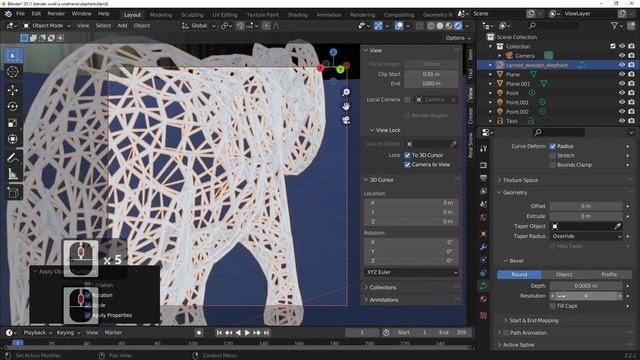
Task: Select the Measure tool
Action: (x=13, y=174)
